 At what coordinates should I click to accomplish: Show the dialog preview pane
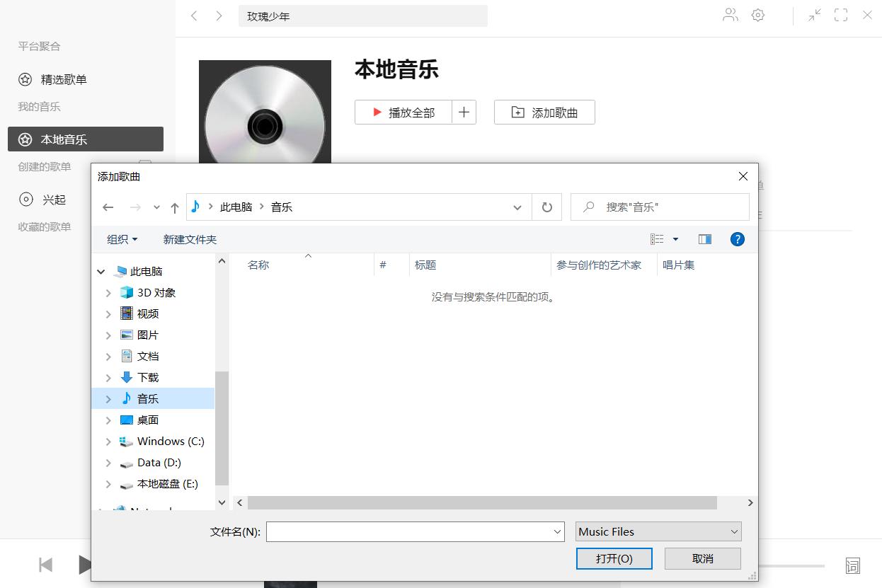click(x=705, y=238)
